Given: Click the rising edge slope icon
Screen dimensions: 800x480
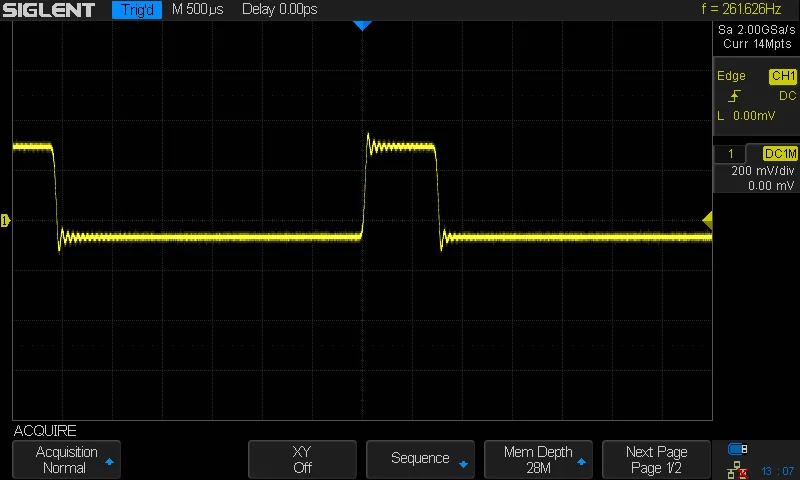Looking at the screenshot, I should pyautogui.click(x=734, y=95).
